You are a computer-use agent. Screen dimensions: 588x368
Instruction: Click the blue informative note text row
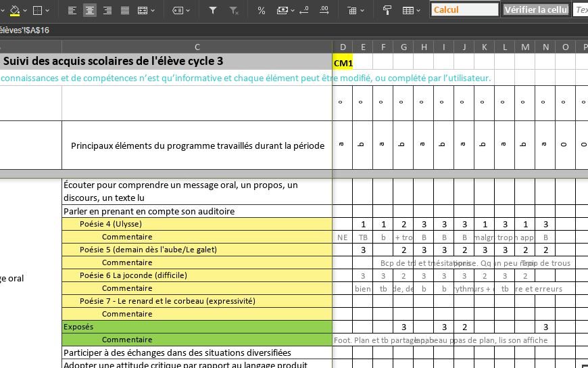pyautogui.click(x=245, y=78)
